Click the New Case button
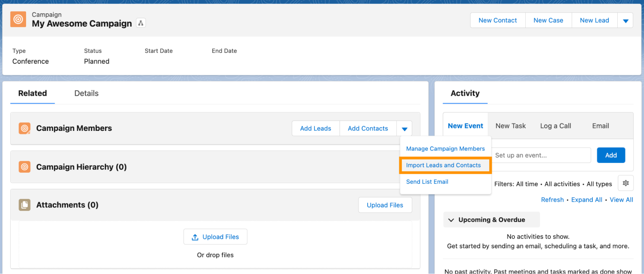This screenshot has height=274, width=644. pyautogui.click(x=548, y=21)
